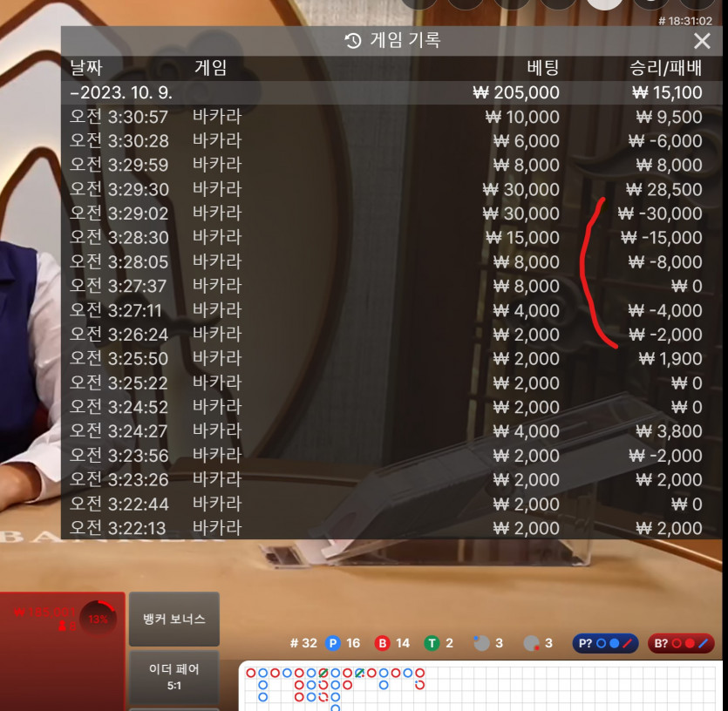This screenshot has width=728, height=711.
Task: Click the P? player prediction indicator
Action: (605, 643)
